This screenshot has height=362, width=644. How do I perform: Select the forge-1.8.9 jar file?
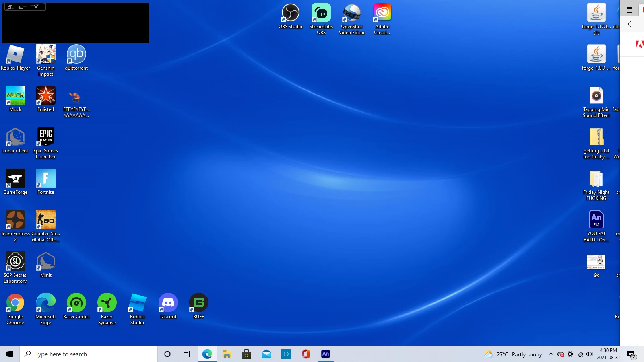click(596, 58)
